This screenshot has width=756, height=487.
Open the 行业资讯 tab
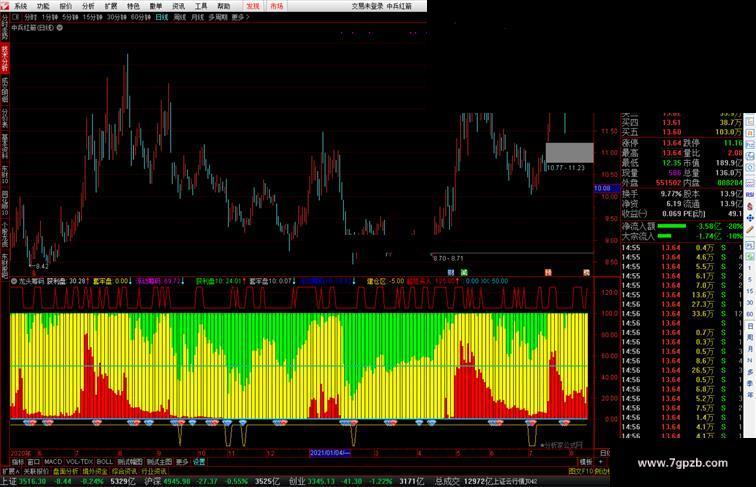154,471
